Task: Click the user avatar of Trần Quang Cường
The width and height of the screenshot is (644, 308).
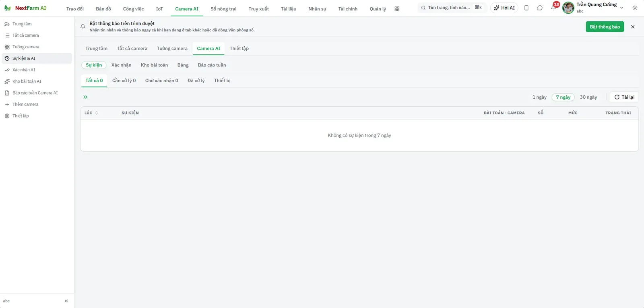Action: click(x=568, y=8)
